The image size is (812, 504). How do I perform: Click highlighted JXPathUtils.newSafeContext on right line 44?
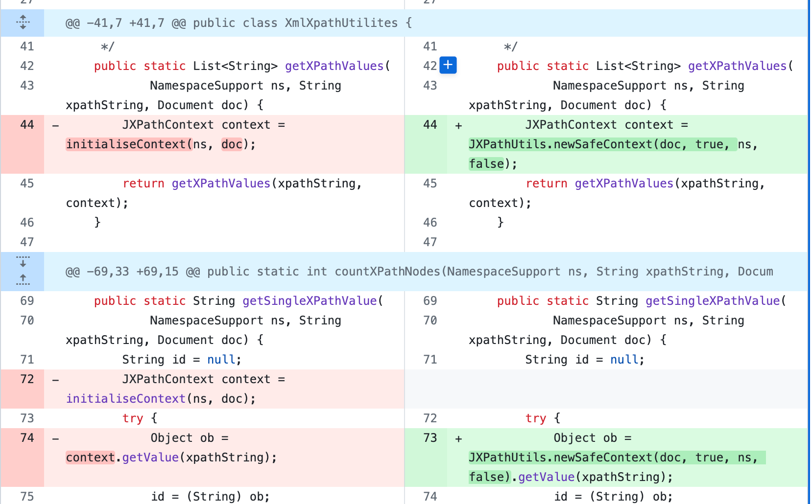(560, 144)
